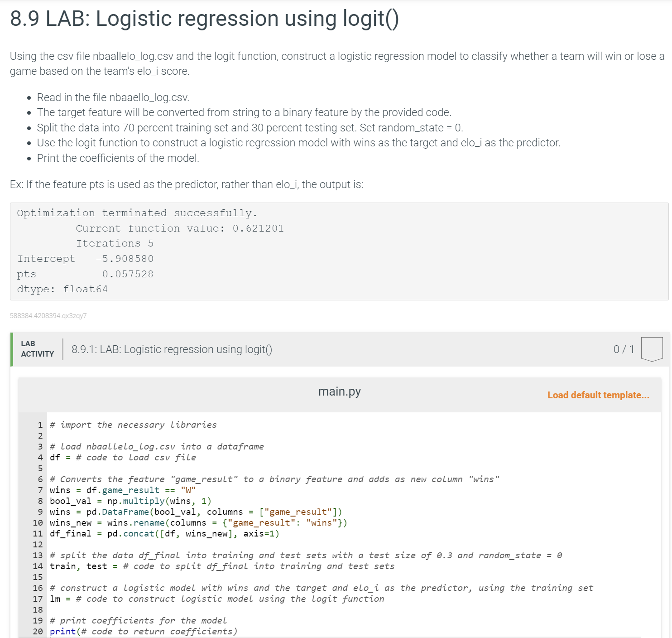672x638 pixels.
Task: Click line number 7 in the code editor
Action: click(40, 490)
